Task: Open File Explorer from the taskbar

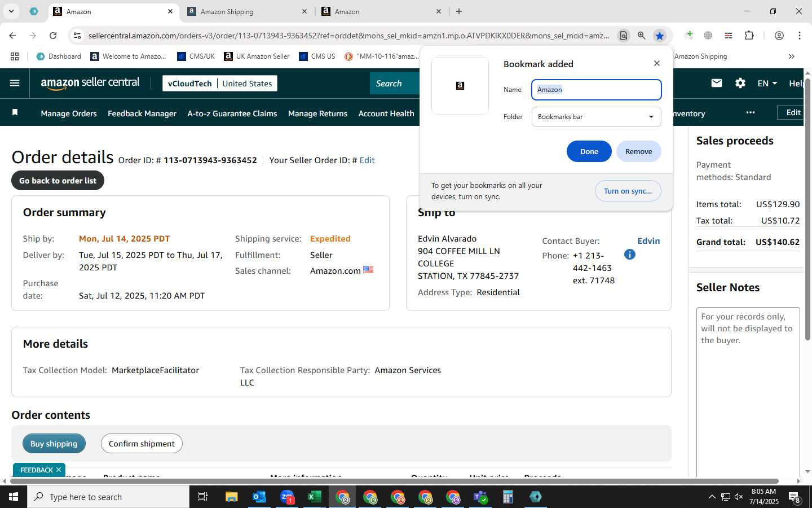Action: click(x=232, y=497)
